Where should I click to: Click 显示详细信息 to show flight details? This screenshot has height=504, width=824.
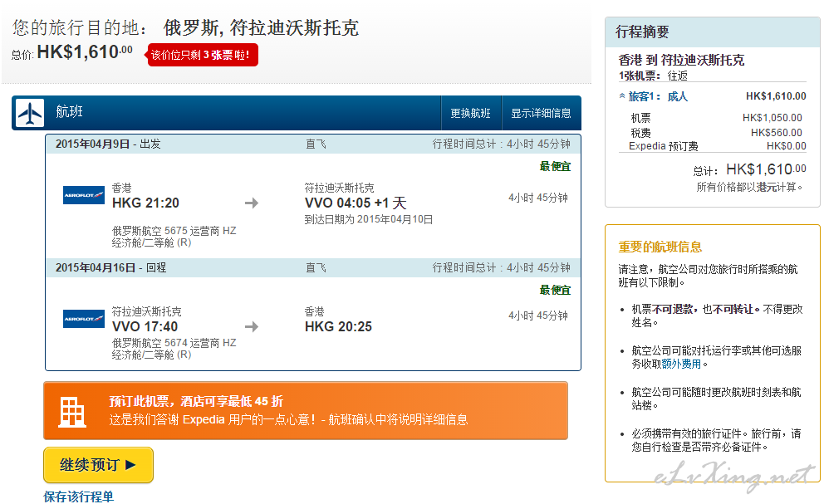click(541, 113)
